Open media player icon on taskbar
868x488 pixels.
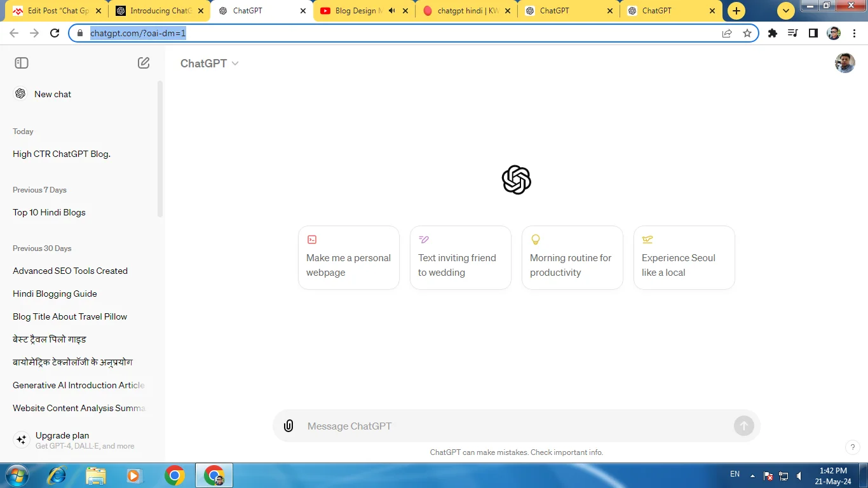pos(134,475)
